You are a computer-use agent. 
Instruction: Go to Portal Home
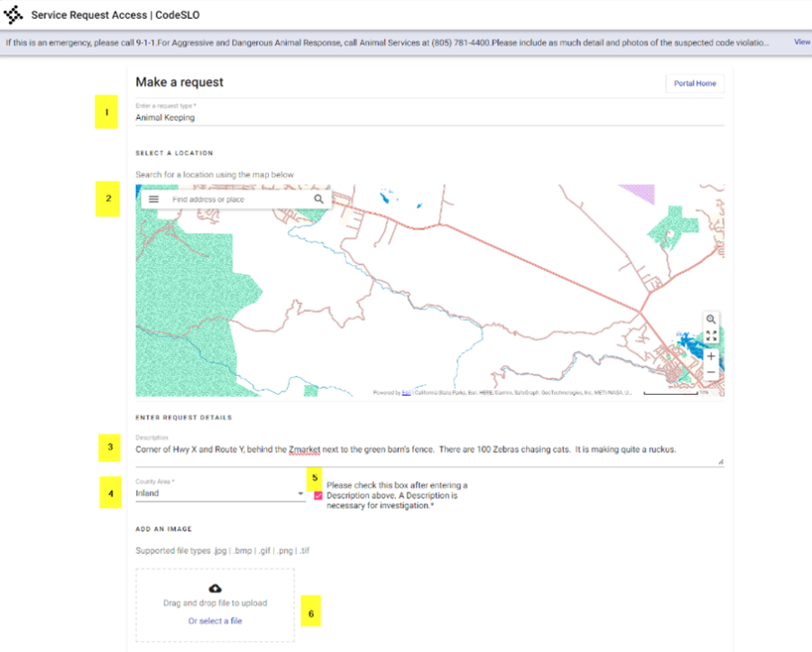(695, 84)
